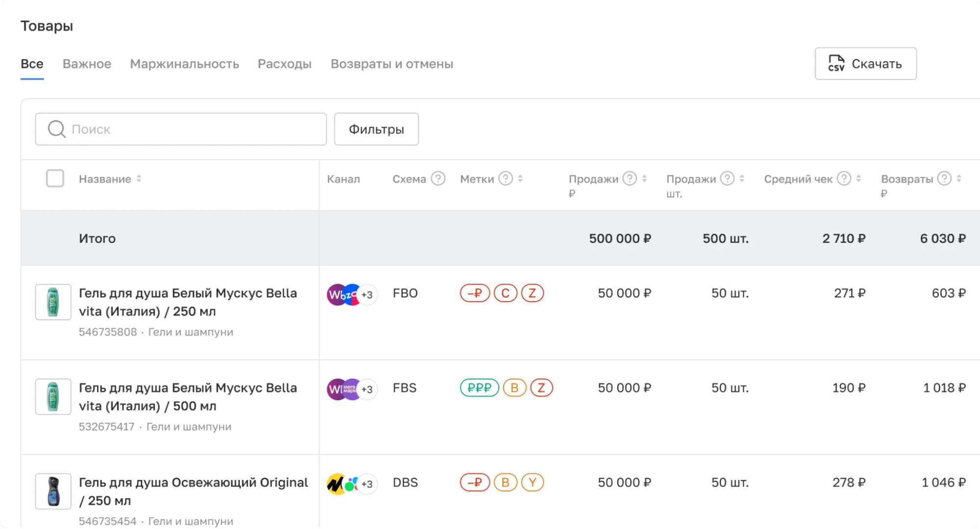The image size is (980, 529).
Task: Click the Y tag in third row
Action: click(x=532, y=482)
